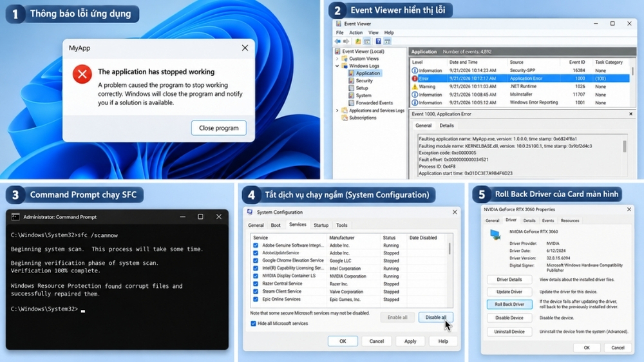Image resolution: width=644 pixels, height=362 pixels.
Task: Switch to the Startup tab in System Configuration
Action: (321, 225)
